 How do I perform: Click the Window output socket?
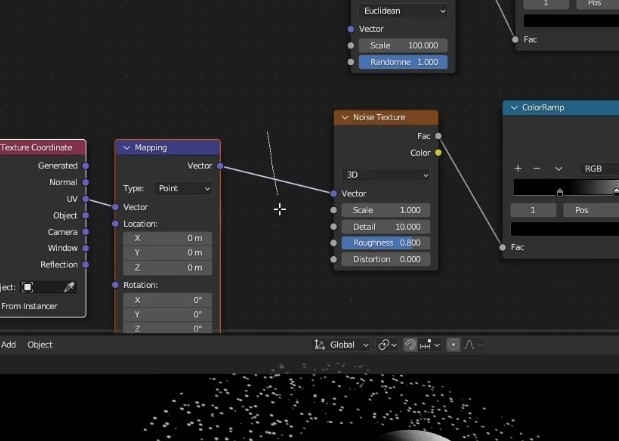(86, 248)
